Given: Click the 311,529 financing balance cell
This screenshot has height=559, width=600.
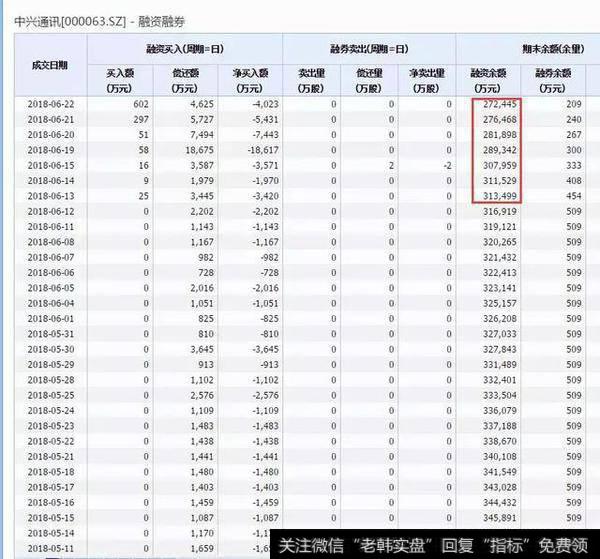Looking at the screenshot, I should (500, 181).
